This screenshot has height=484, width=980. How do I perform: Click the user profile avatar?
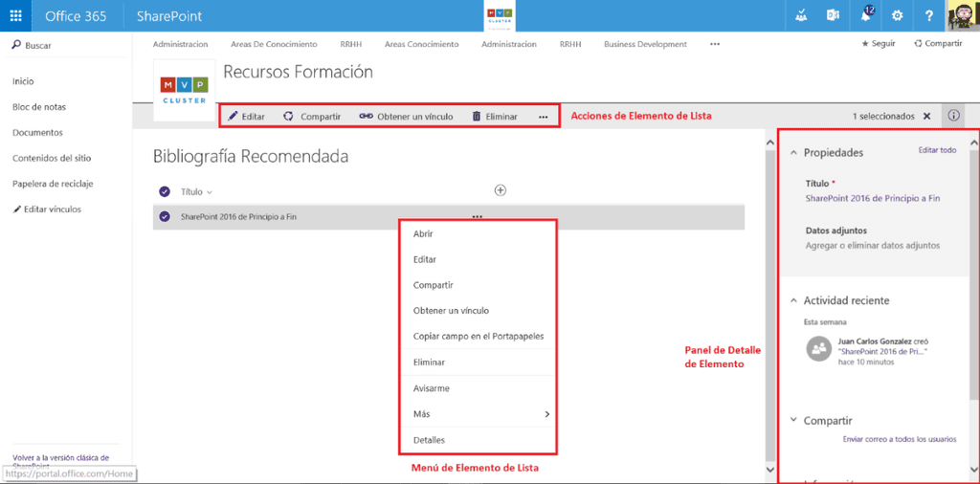point(964,15)
